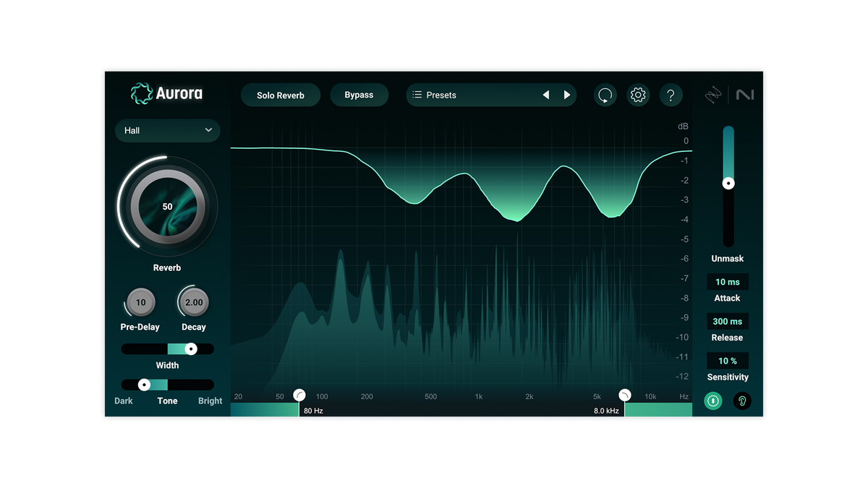
Task: Click the low-cut handle at 80 Hz
Action: 299,395
